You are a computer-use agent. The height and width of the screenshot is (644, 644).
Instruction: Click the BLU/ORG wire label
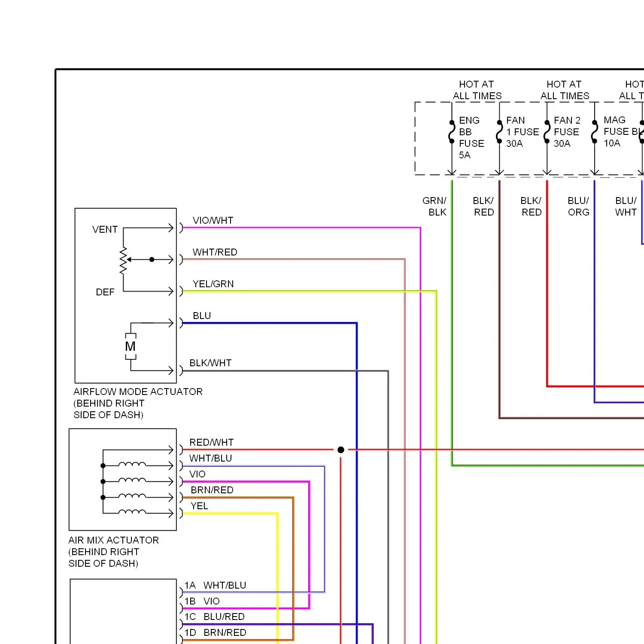click(x=578, y=206)
